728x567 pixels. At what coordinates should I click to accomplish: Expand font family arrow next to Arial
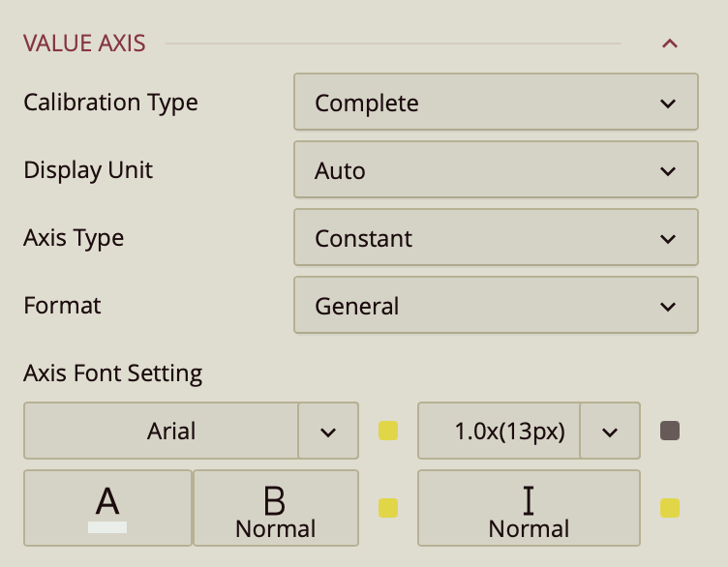tap(328, 431)
